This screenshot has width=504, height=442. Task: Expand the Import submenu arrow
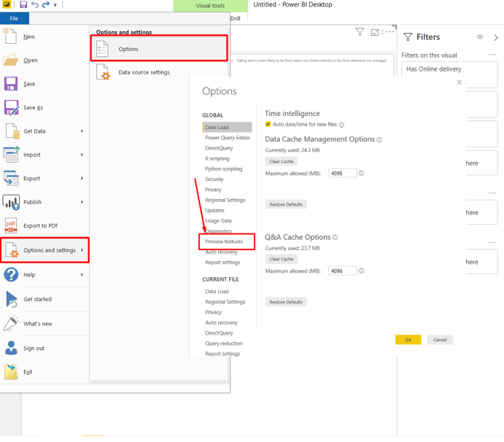coord(82,155)
